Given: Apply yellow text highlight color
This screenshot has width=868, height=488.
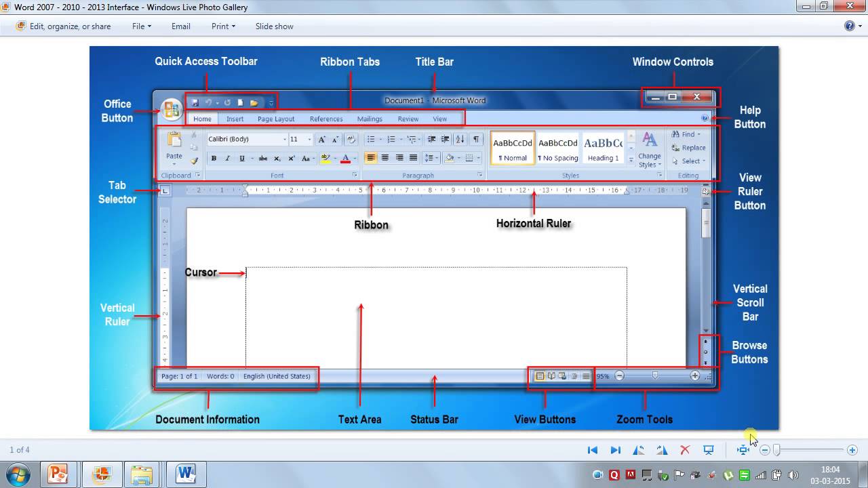Looking at the screenshot, I should point(325,159).
